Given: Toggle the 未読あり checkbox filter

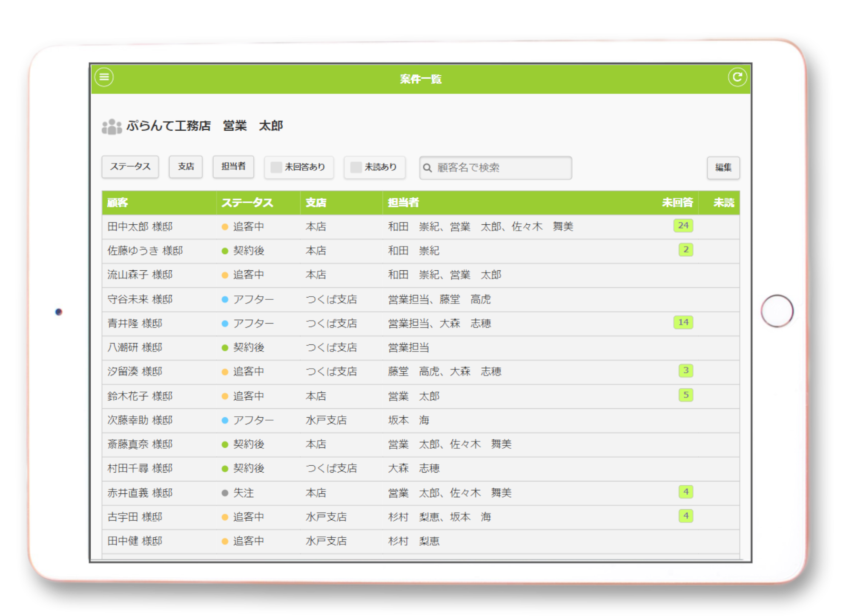Looking at the screenshot, I should pos(356,167).
